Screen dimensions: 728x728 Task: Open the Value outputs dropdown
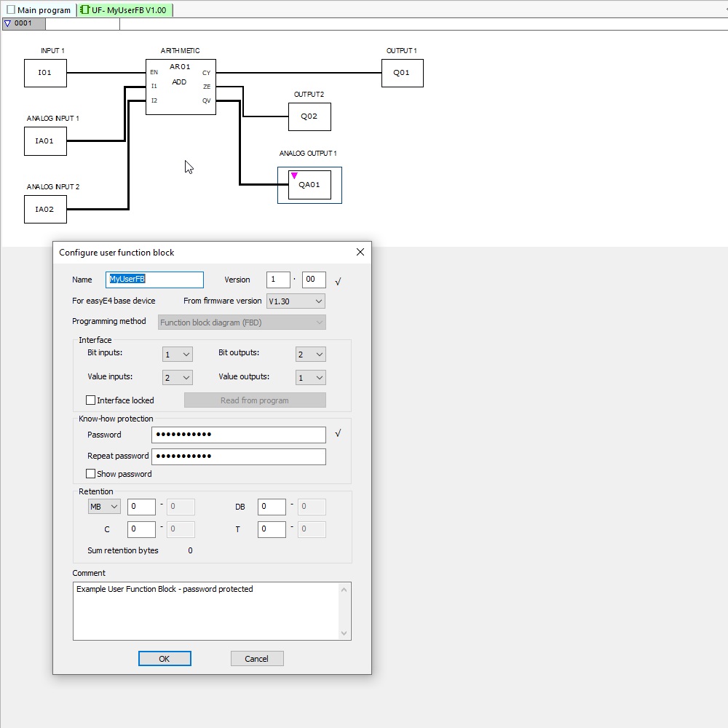coord(311,378)
